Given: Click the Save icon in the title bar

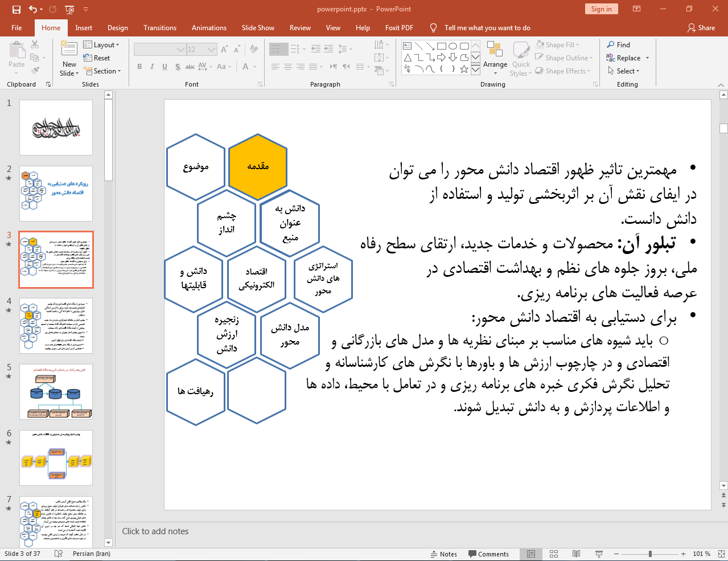Looking at the screenshot, I should click(16, 9).
